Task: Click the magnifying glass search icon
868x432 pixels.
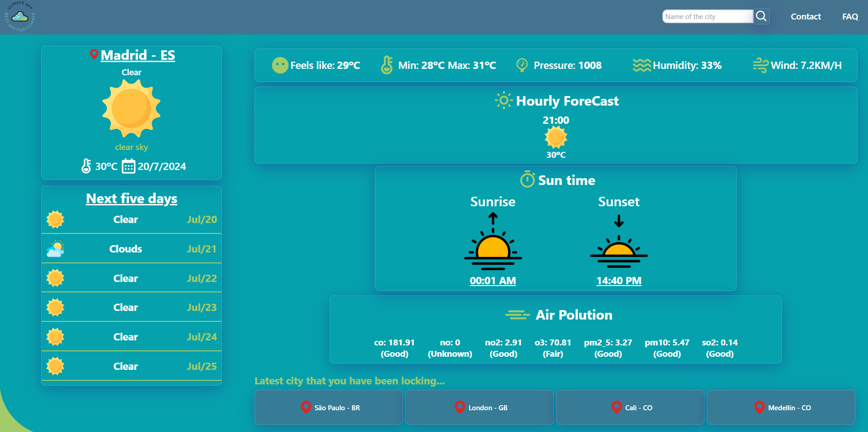Action: click(761, 16)
